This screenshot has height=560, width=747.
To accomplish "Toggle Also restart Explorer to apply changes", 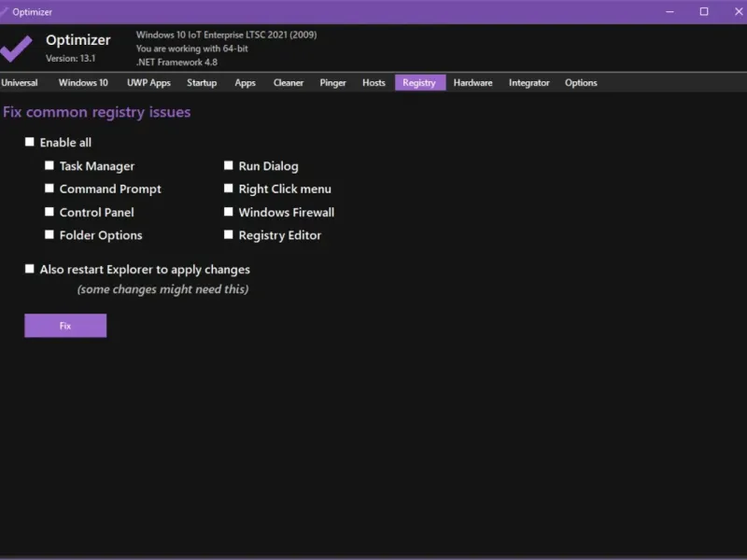I will coord(30,269).
